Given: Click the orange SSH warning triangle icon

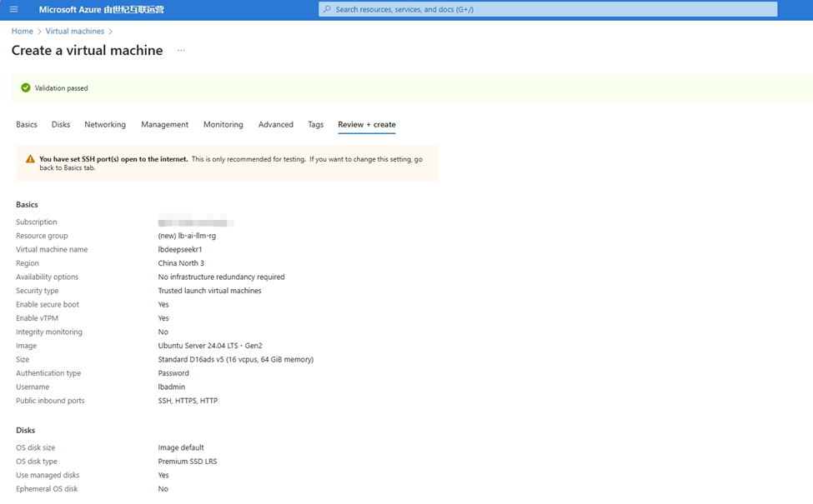Looking at the screenshot, I should [x=30, y=159].
